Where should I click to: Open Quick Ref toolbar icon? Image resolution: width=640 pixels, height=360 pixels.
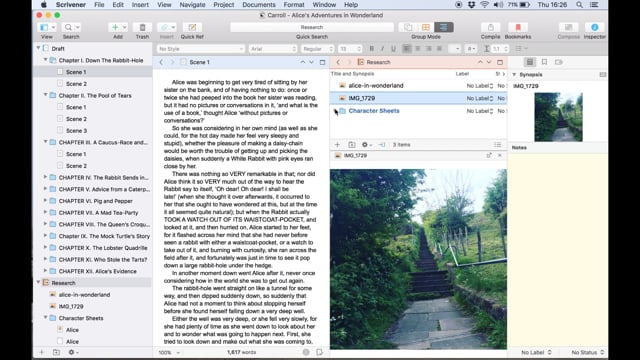tap(192, 27)
